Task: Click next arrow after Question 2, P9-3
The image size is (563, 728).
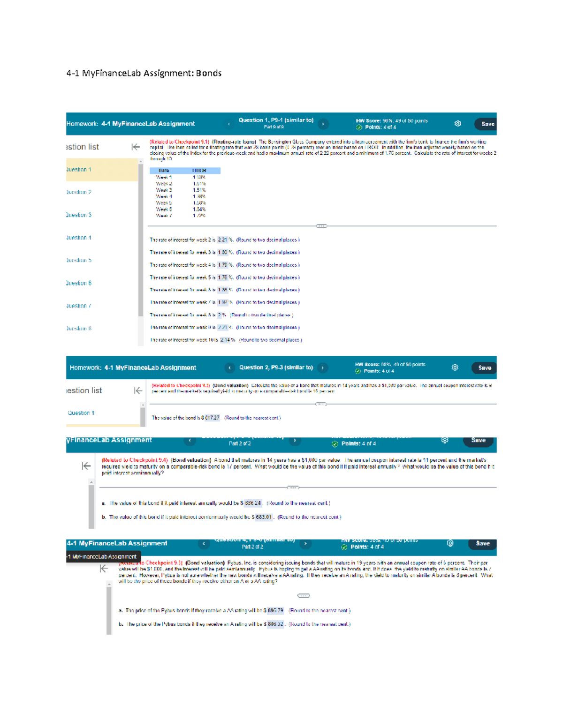Action: tap(323, 368)
